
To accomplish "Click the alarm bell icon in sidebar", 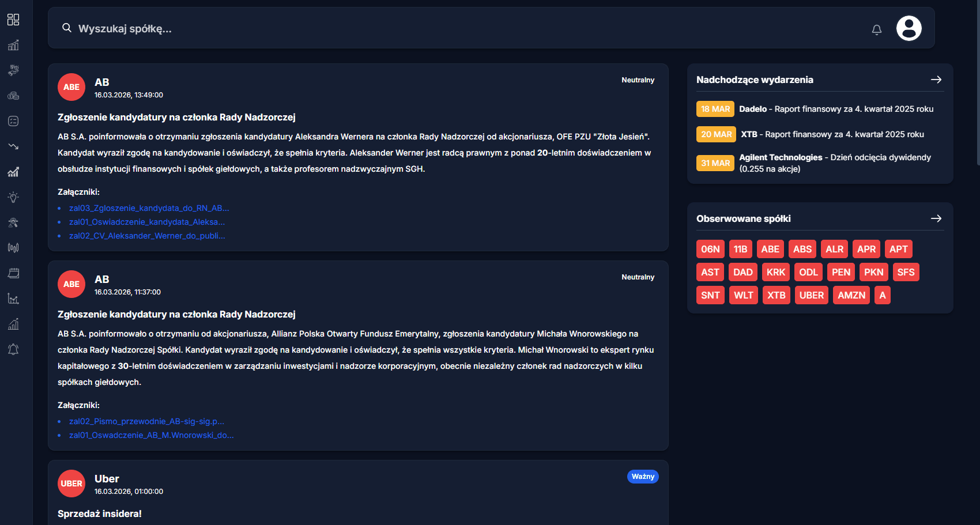I will 13,349.
